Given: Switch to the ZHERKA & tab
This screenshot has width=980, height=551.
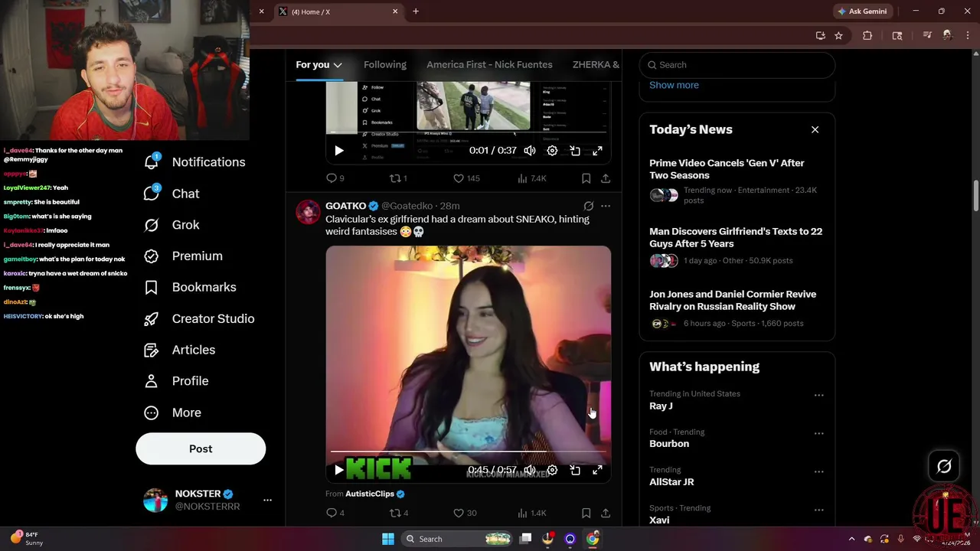Looking at the screenshot, I should click(596, 65).
